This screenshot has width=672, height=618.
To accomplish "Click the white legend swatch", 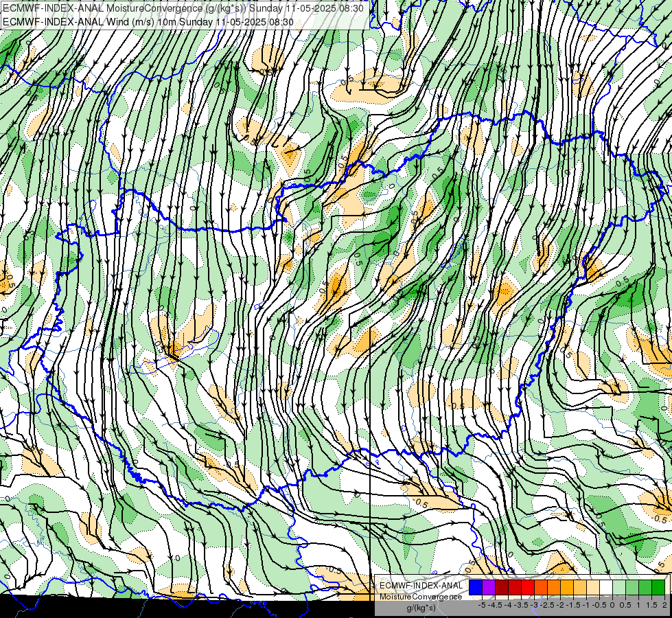I will pyautogui.click(x=606, y=587).
